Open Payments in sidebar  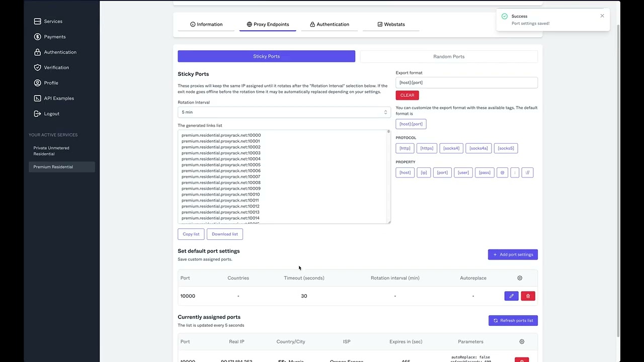click(x=50, y=37)
